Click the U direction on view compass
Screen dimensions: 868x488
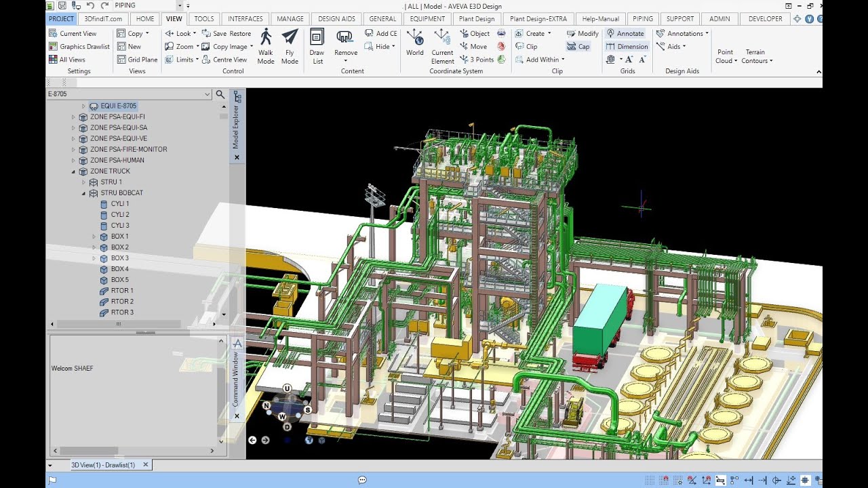point(288,388)
